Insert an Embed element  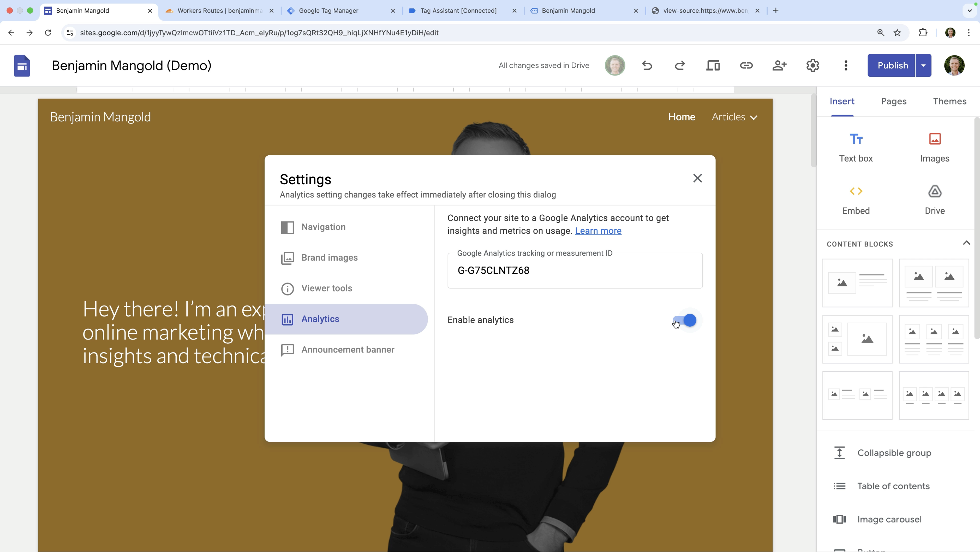click(x=856, y=200)
